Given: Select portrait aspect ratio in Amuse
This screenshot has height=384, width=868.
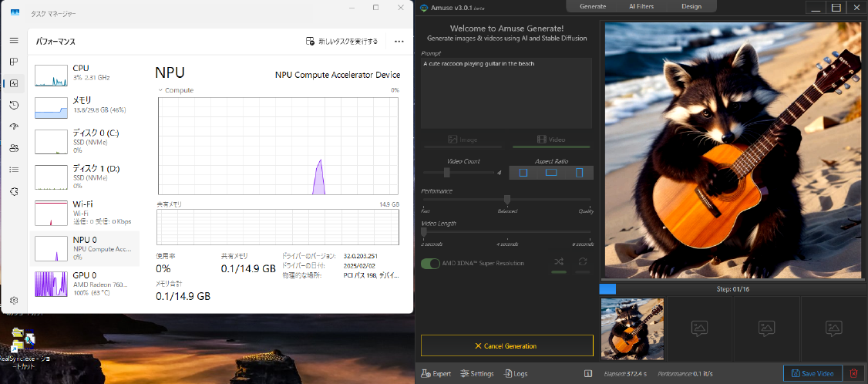Looking at the screenshot, I should tap(579, 173).
